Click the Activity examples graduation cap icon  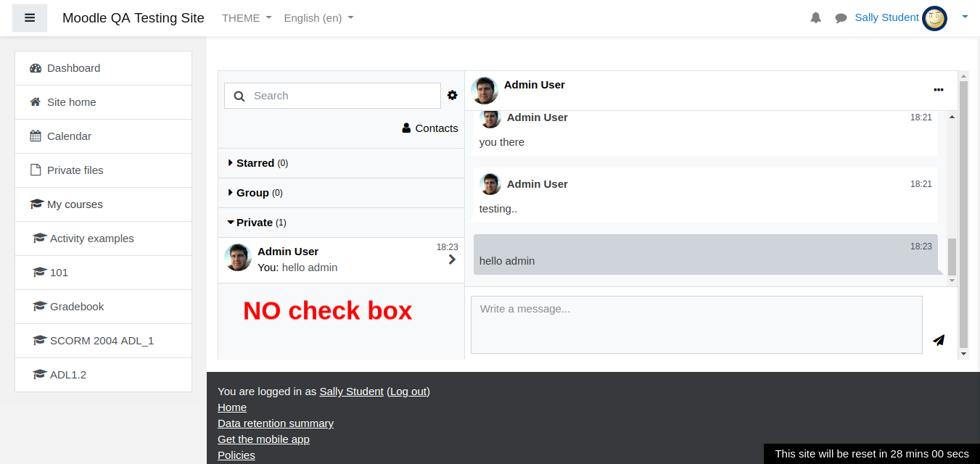[40, 239]
